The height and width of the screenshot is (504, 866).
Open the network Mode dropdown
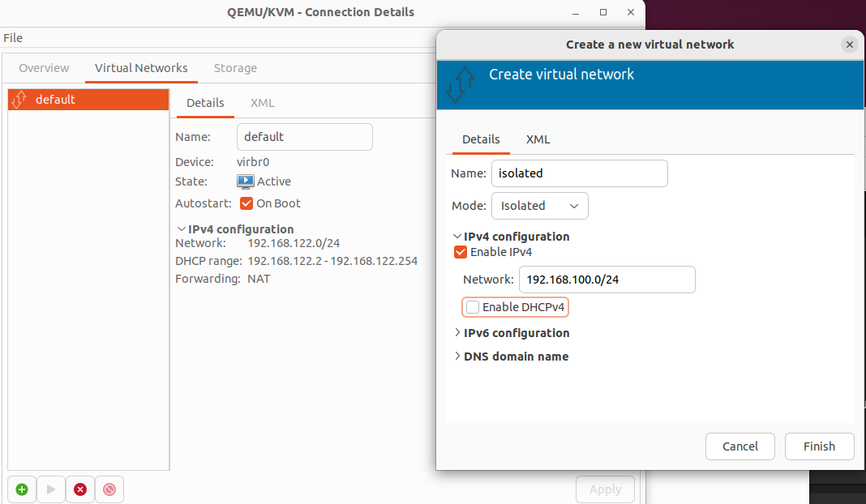point(539,205)
